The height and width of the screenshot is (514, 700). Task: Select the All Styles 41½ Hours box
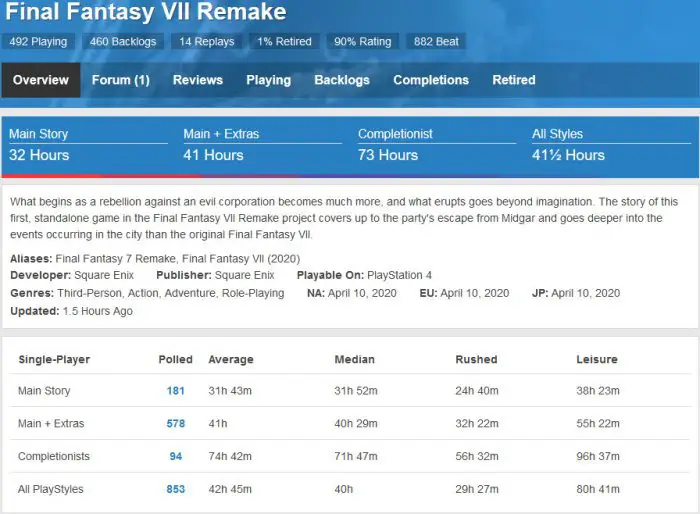click(x=611, y=145)
